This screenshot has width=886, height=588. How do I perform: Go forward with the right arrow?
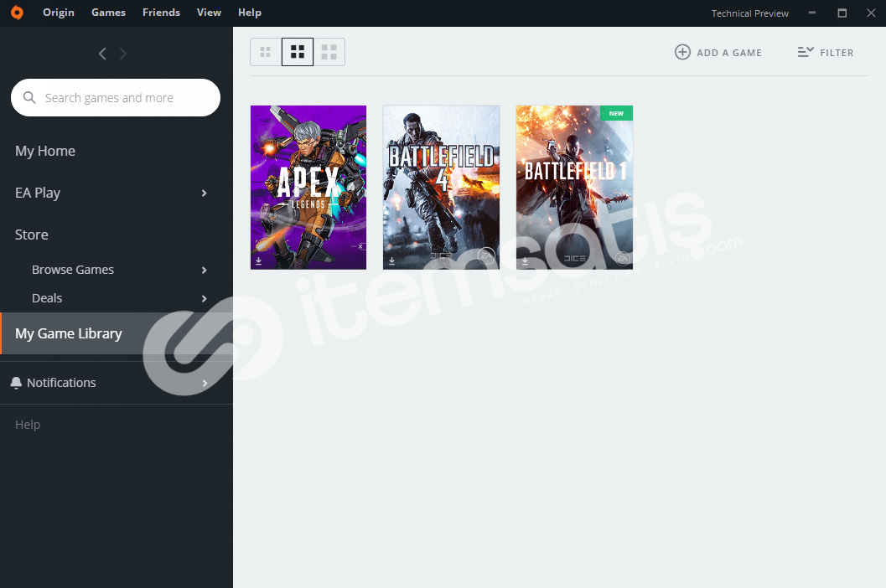tap(122, 54)
